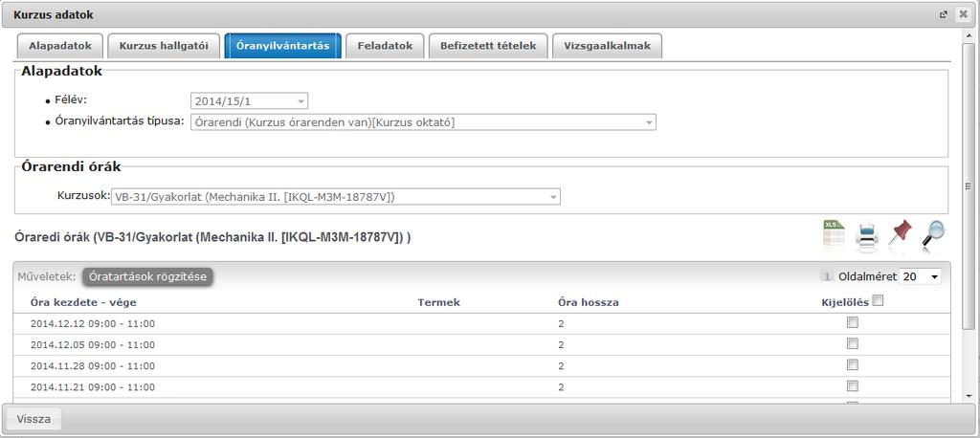Change the Oldalméret page size dropdown
Screen dimensions: 980x438
(x=920, y=276)
